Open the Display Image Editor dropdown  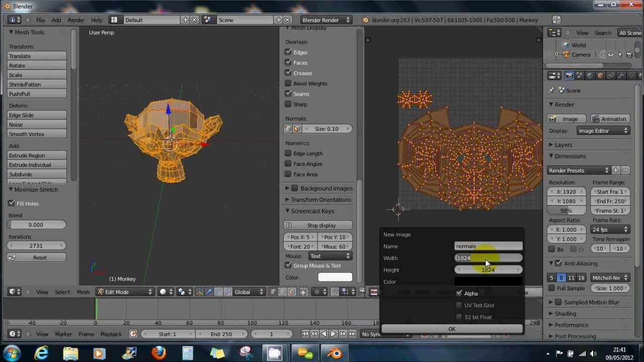click(x=603, y=131)
